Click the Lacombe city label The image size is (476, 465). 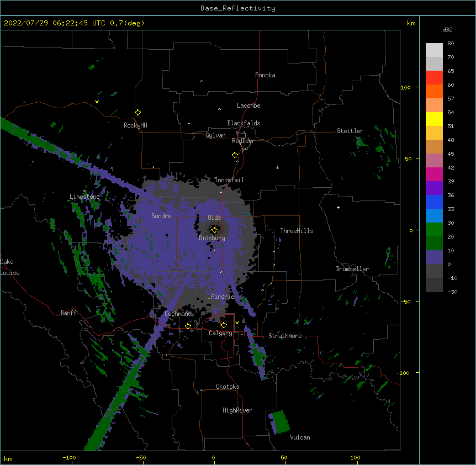click(248, 105)
